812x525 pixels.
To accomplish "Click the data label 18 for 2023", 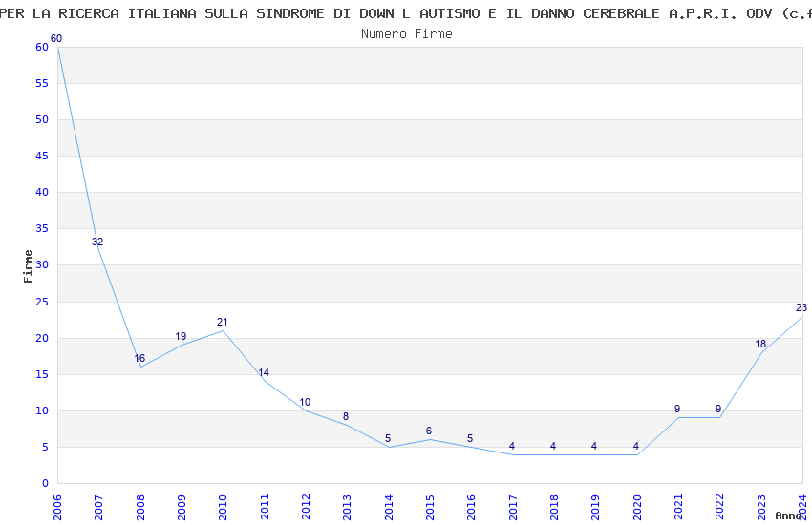I will pos(760,344).
